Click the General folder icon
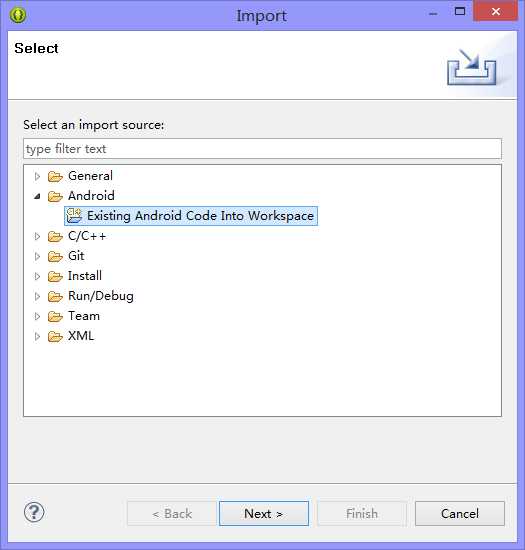The image size is (525, 550). click(x=55, y=176)
